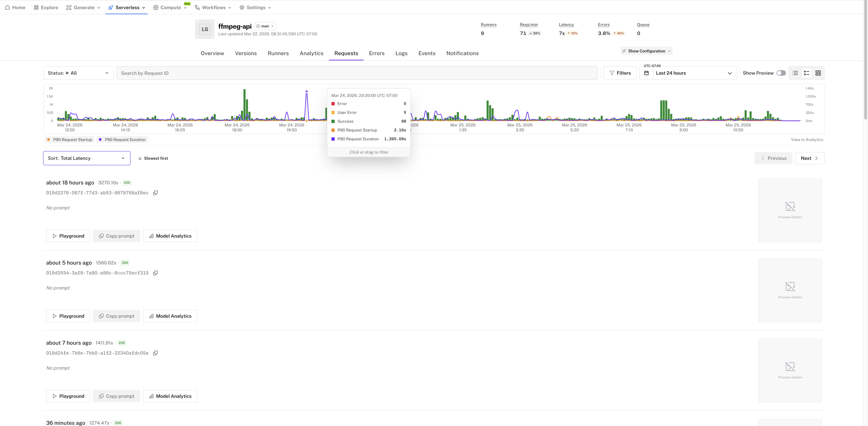Click the View in Analytics link

(807, 139)
